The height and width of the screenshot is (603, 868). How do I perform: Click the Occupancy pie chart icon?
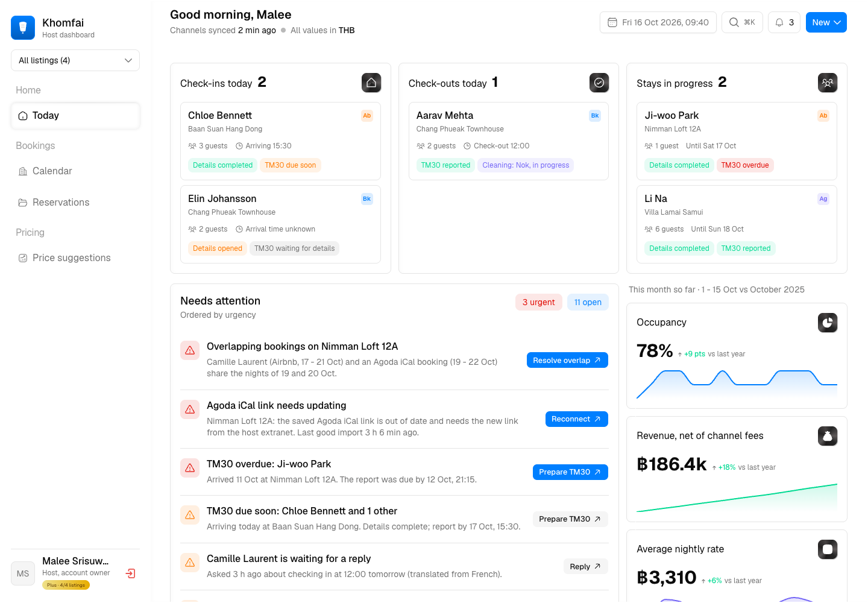(x=828, y=323)
